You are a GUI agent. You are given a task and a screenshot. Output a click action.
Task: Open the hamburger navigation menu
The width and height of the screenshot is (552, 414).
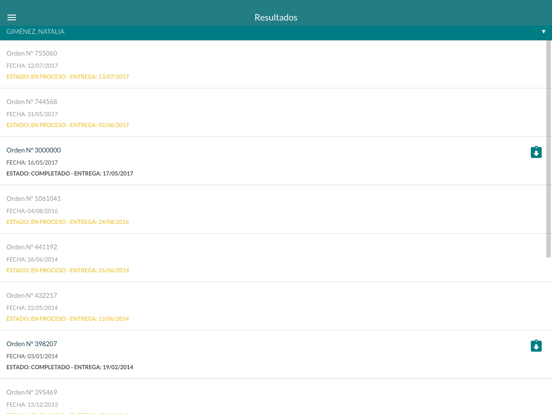point(12,17)
